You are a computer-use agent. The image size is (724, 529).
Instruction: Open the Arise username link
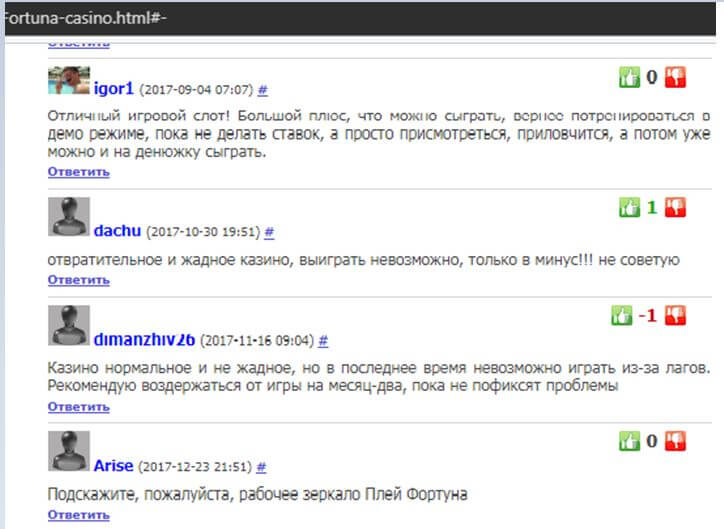point(113,465)
